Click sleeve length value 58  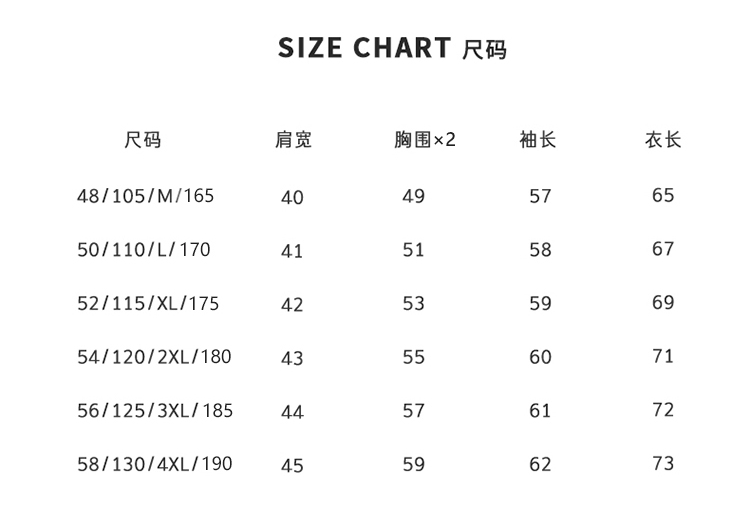click(x=540, y=250)
